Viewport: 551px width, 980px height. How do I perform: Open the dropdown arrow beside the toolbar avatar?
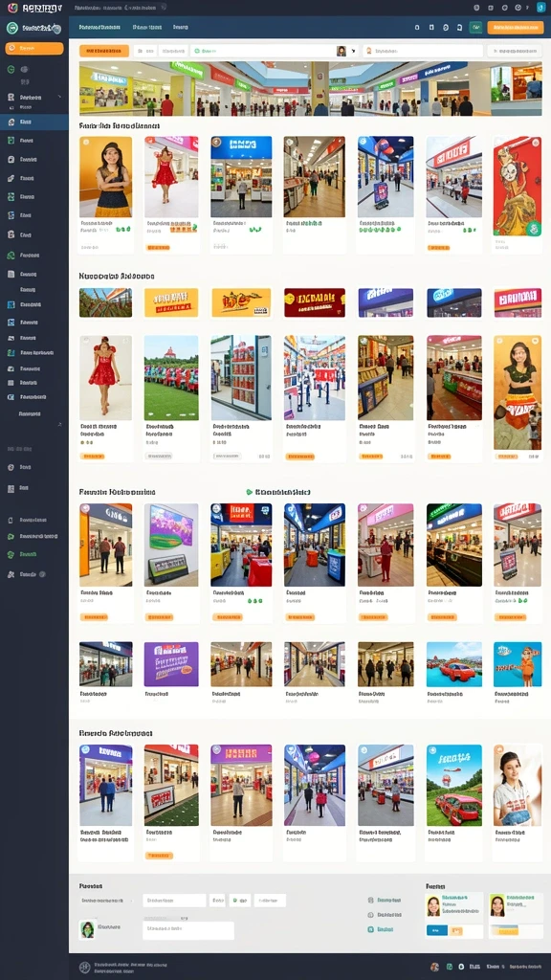click(x=353, y=52)
